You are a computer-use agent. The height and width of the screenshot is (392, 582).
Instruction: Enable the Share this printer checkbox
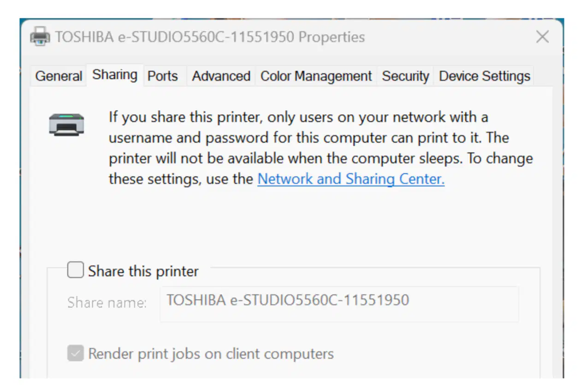point(76,270)
